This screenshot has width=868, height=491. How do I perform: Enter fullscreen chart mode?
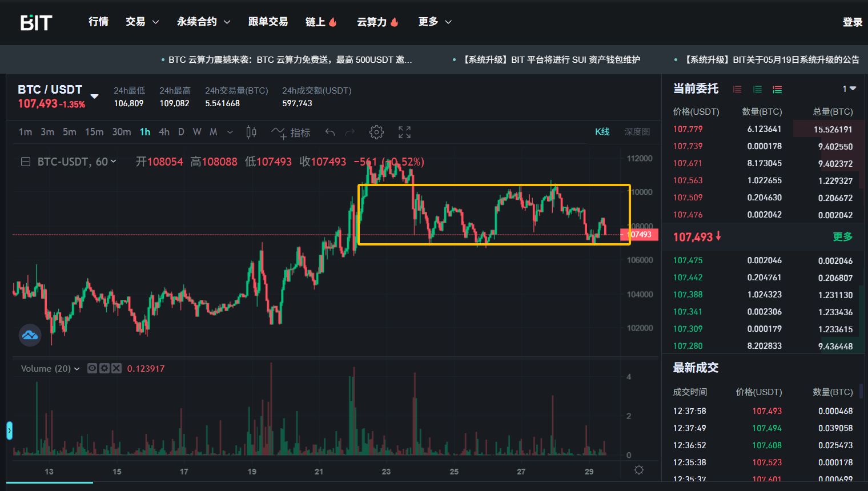pos(404,132)
